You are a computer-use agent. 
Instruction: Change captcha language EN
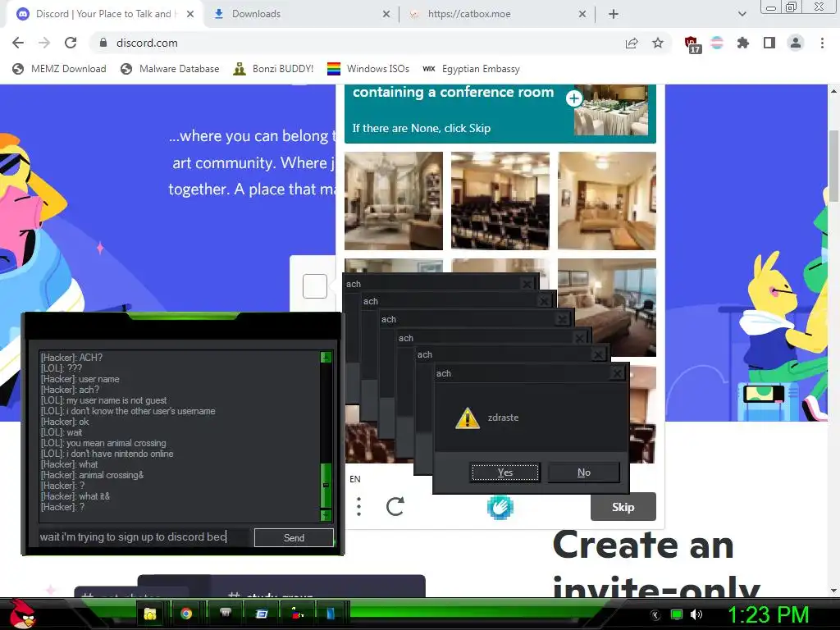pos(354,479)
